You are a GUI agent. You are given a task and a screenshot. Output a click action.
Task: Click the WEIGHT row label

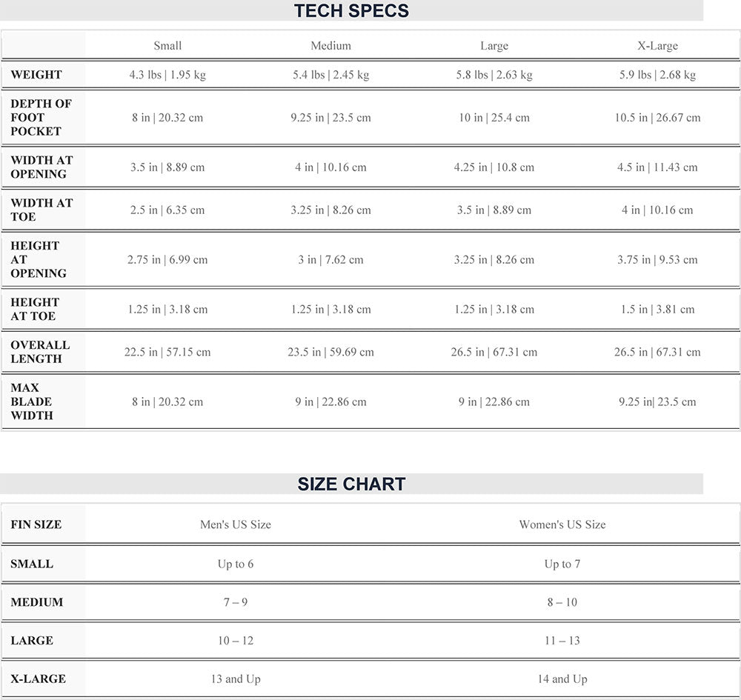point(36,75)
